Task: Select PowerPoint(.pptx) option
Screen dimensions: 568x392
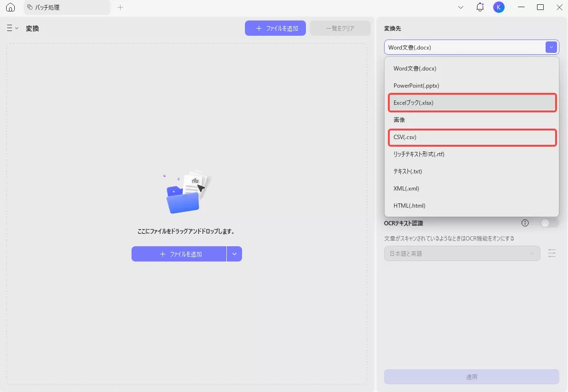Action: pos(472,85)
